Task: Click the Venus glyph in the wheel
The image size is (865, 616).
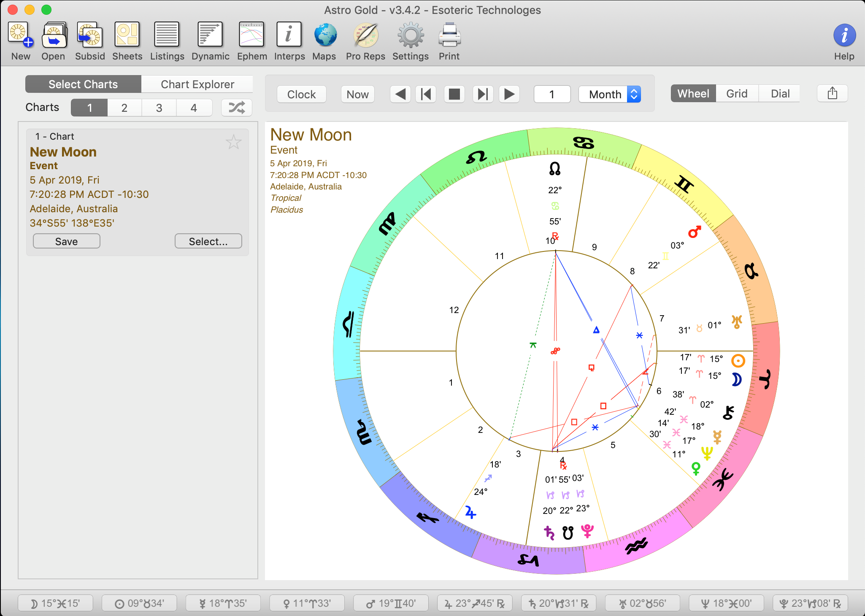Action: pyautogui.click(x=696, y=468)
